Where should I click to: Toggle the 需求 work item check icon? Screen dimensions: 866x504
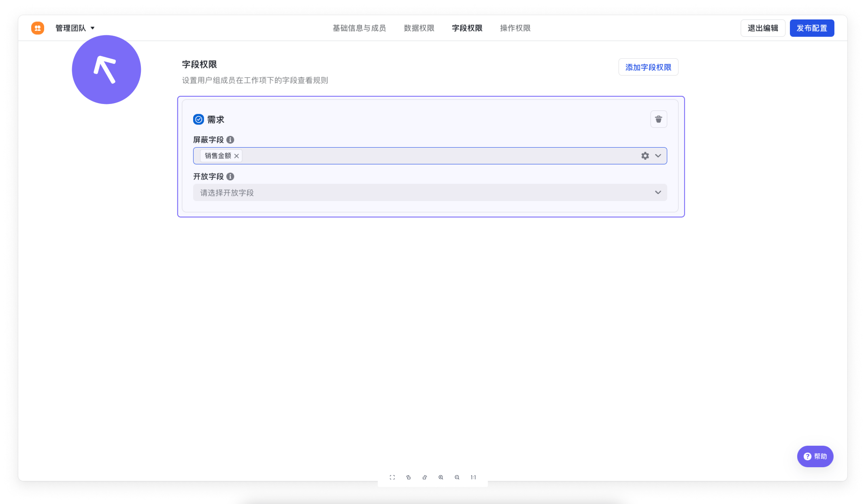198,119
